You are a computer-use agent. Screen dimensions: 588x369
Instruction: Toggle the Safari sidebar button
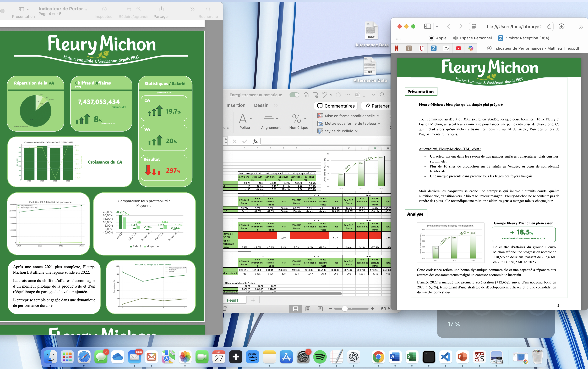pyautogui.click(x=427, y=26)
